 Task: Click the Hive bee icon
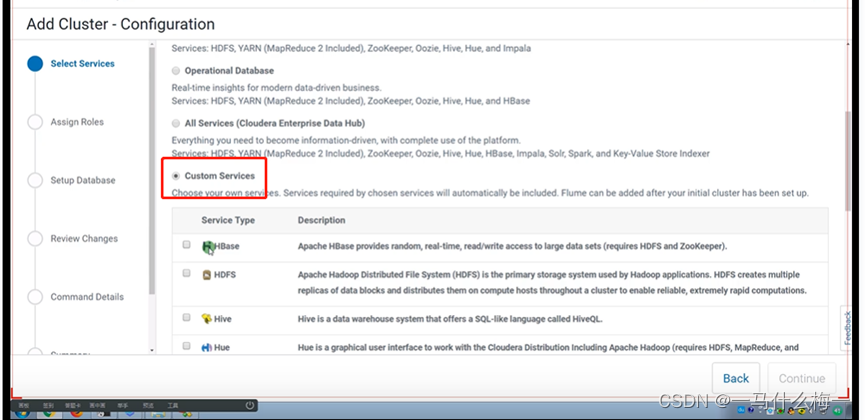(207, 319)
